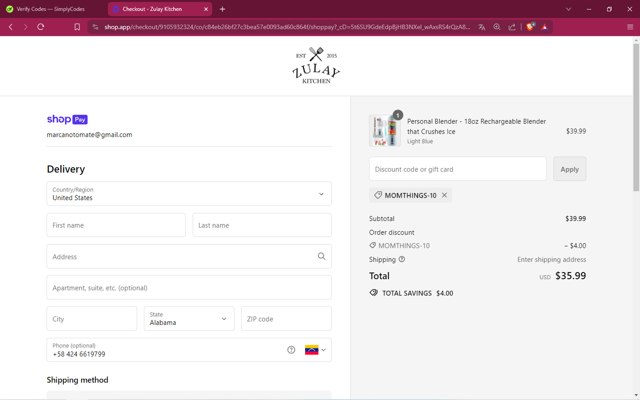
Task: Click the Shipping method heading
Action: [78, 380]
